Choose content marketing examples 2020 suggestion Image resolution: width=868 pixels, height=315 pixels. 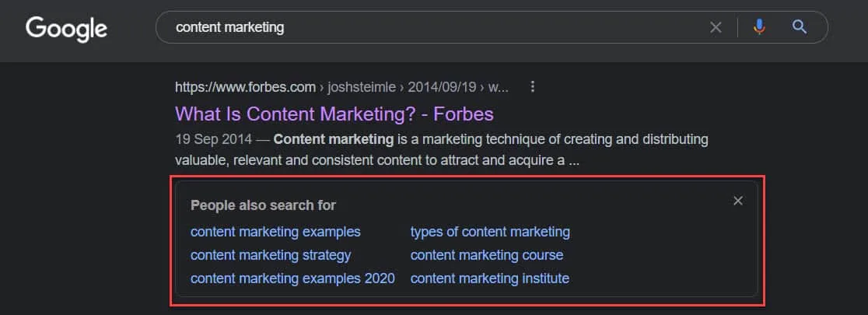click(x=292, y=278)
